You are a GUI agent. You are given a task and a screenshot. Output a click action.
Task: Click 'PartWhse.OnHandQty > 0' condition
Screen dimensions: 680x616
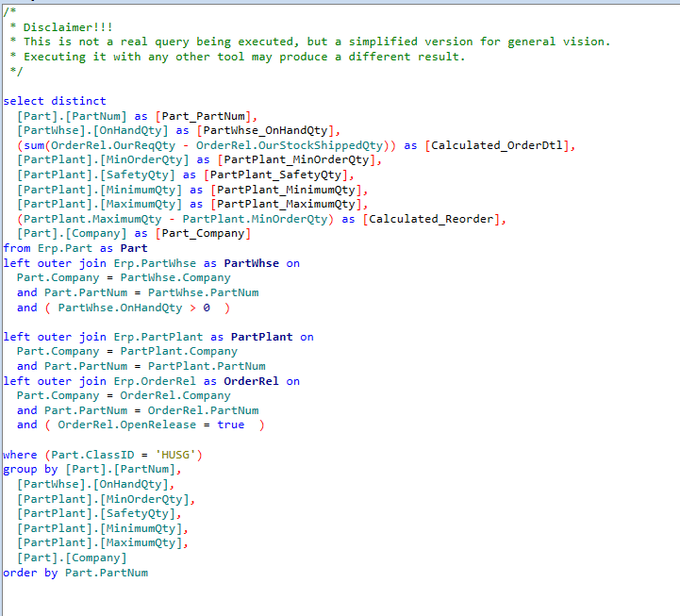click(x=134, y=308)
